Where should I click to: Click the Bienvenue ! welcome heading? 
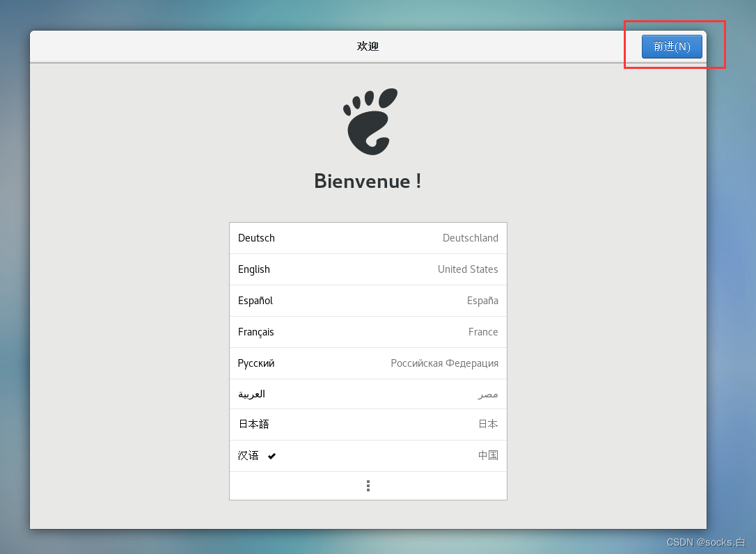tap(368, 181)
